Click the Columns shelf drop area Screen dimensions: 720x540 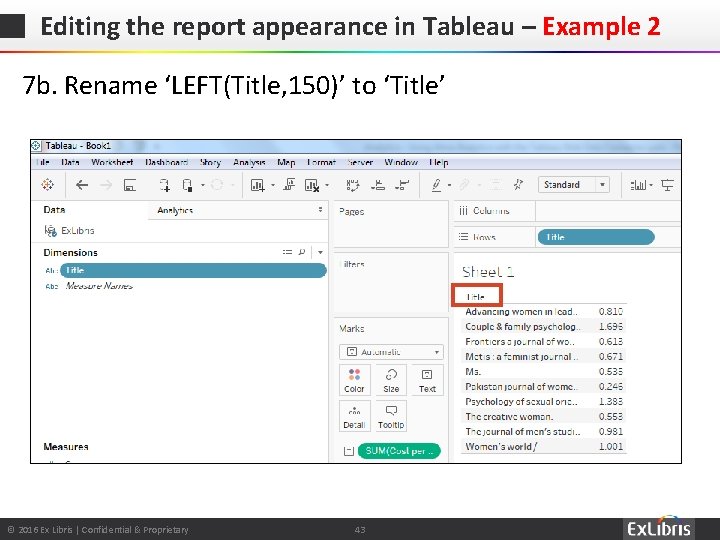(608, 211)
